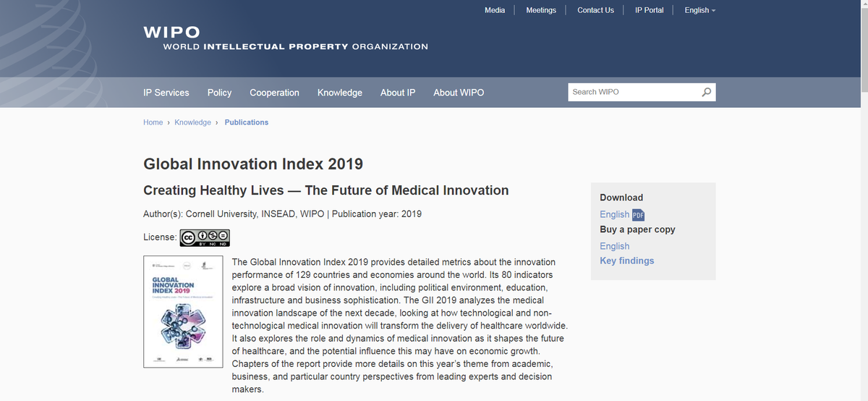The image size is (868, 401).
Task: Go to Knowledge in the breadcrumb
Action: click(192, 122)
